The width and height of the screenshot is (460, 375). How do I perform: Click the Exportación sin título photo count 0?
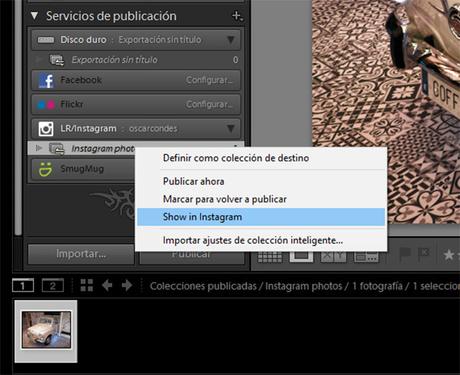click(236, 60)
